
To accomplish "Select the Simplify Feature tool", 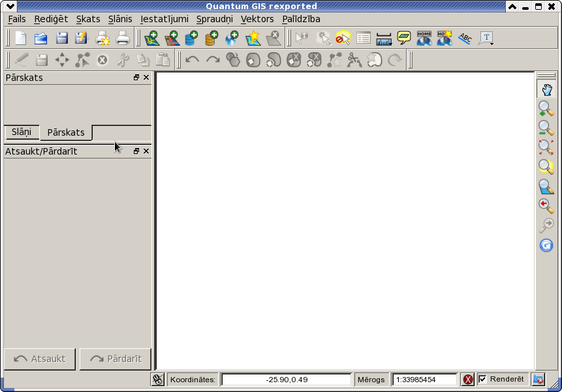I will pyautogui.click(x=233, y=60).
